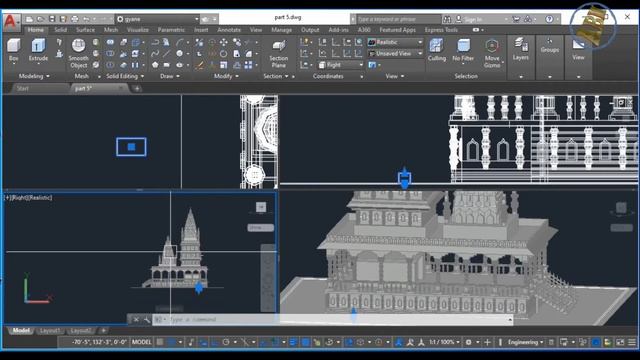640x360 pixels.
Task: Close the command line with X button
Action: 136,320
